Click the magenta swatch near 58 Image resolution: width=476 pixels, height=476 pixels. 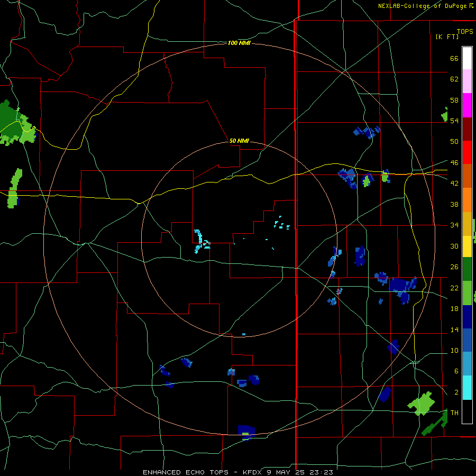(467, 105)
